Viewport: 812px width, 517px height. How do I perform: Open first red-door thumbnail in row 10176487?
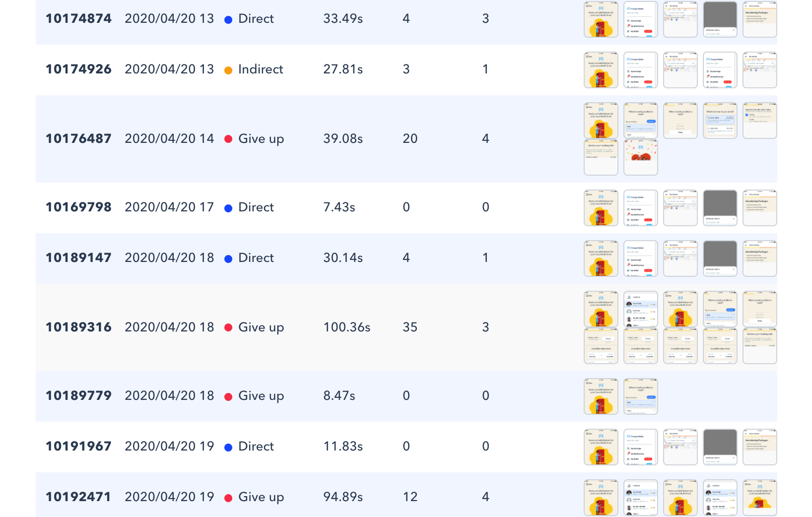tap(601, 121)
